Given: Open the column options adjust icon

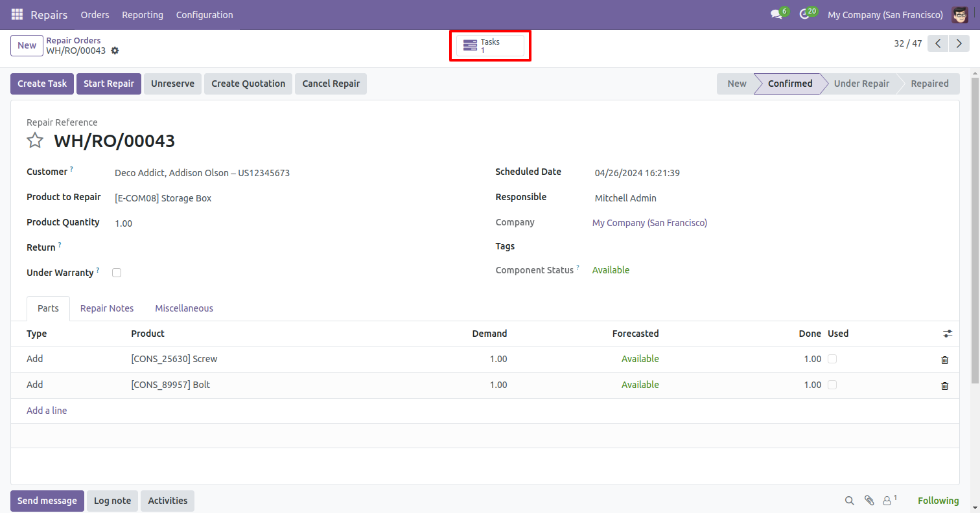Looking at the screenshot, I should click(948, 334).
